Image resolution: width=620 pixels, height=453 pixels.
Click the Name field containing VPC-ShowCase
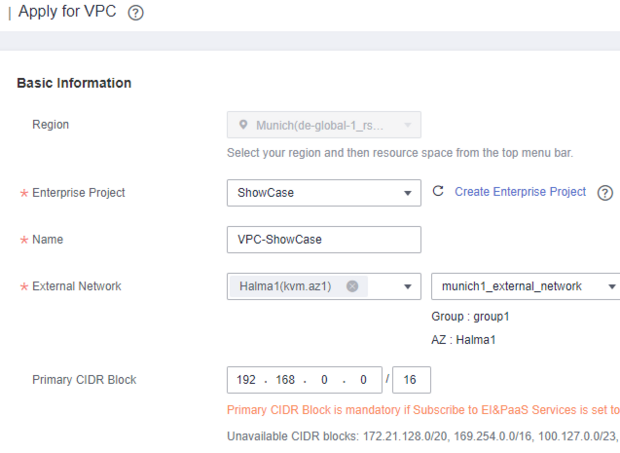click(x=323, y=240)
